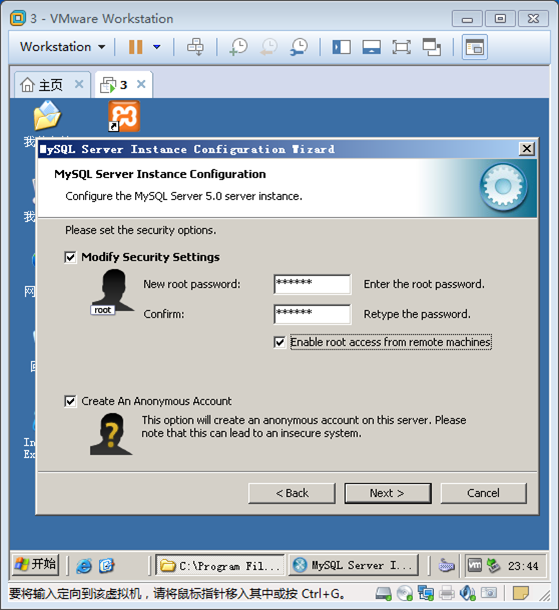559x610 pixels.
Task: Show or hide the library sidebar
Action: [342, 47]
